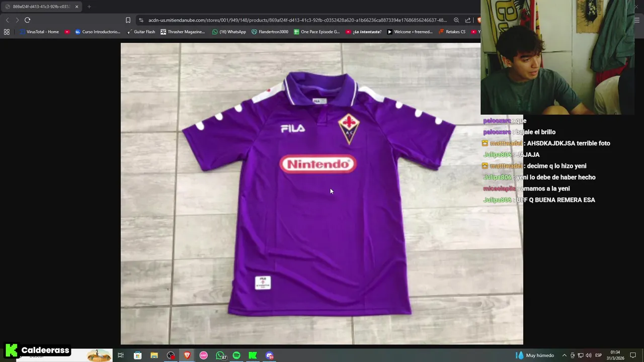
Task: Open Retakes CS bookmark
Action: click(452, 32)
